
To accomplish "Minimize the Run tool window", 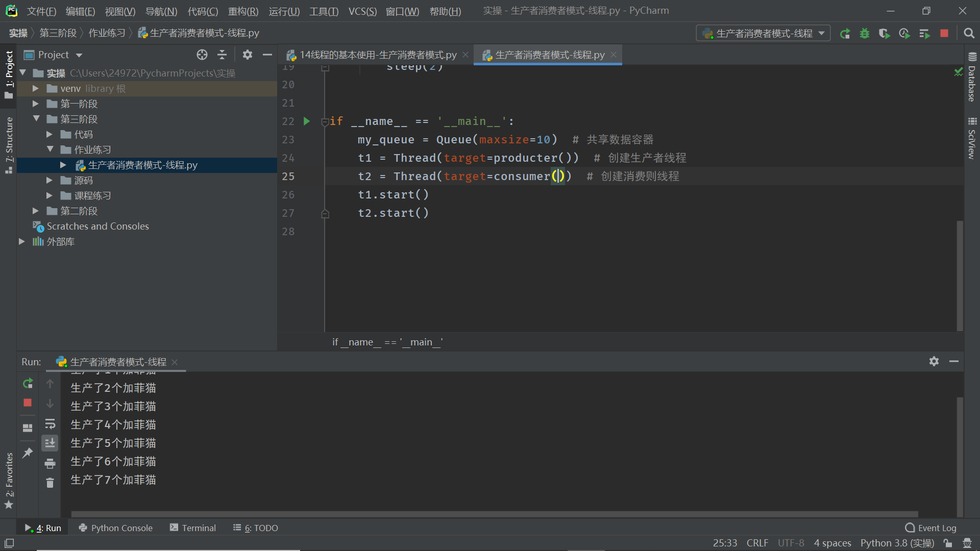I will [x=954, y=361].
